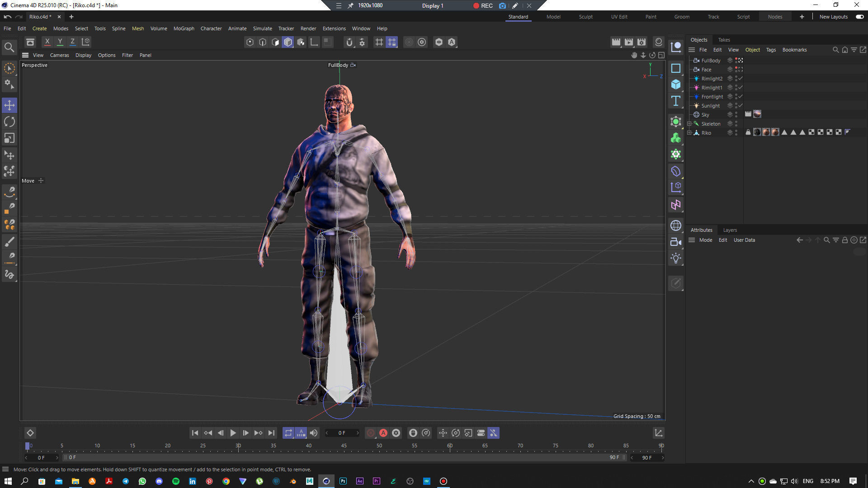
Task: Open keyframe selection settings gear
Action: click(x=396, y=433)
